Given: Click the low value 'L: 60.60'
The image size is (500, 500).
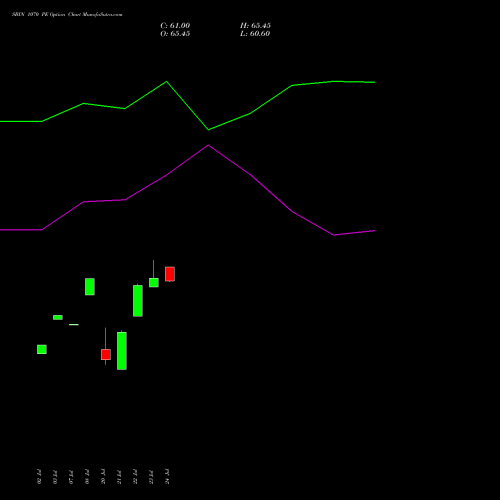Looking at the screenshot, I should [x=255, y=34].
